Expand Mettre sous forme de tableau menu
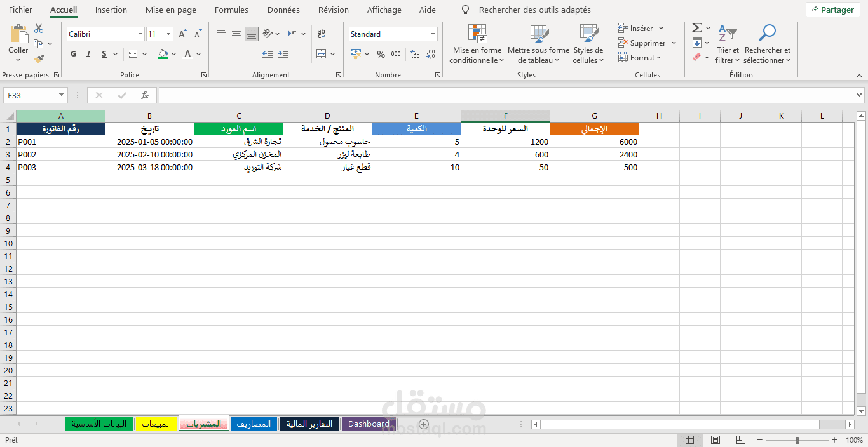The image size is (868, 447). point(539,44)
